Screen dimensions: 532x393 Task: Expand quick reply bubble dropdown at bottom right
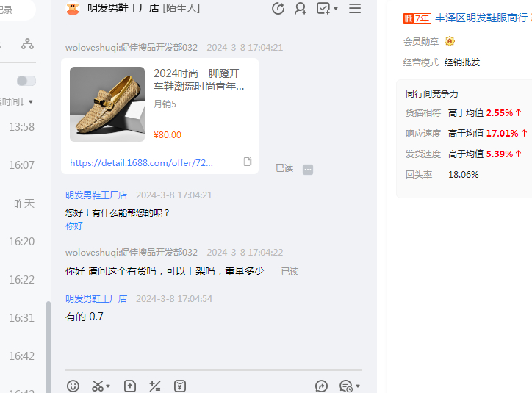(x=358, y=386)
